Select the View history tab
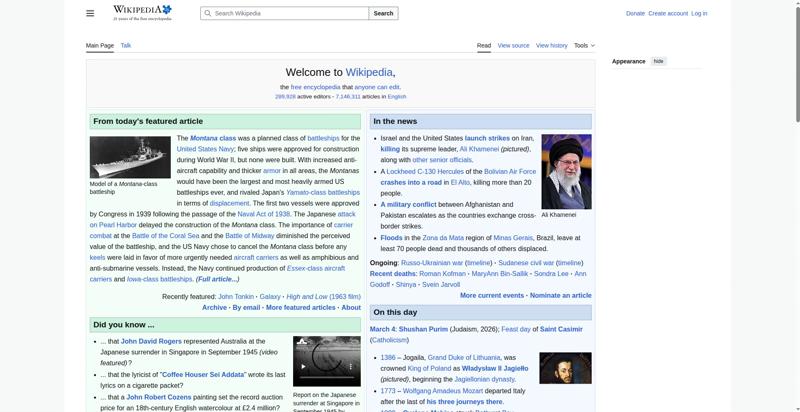800x412 pixels. coord(551,45)
